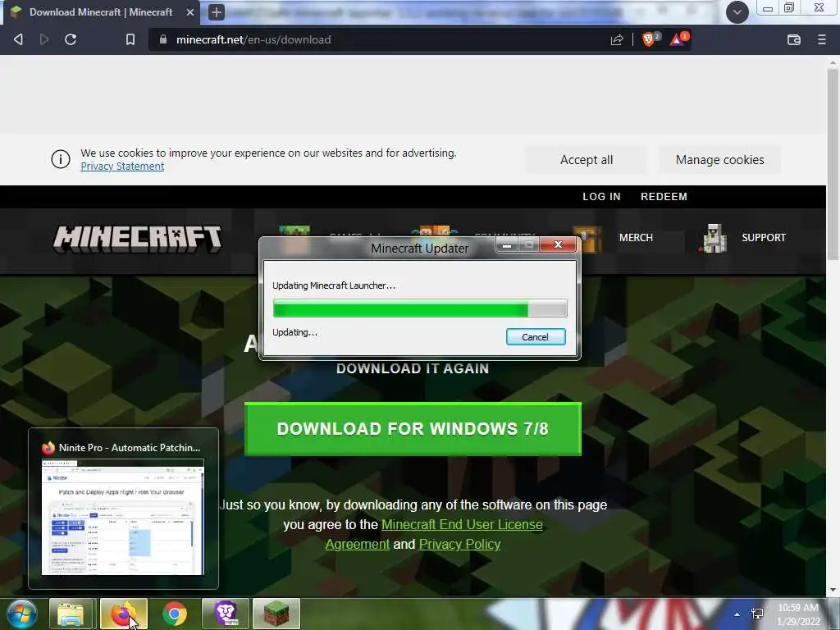Cancel the Minecraft Updater update
The height and width of the screenshot is (630, 840).
535,337
